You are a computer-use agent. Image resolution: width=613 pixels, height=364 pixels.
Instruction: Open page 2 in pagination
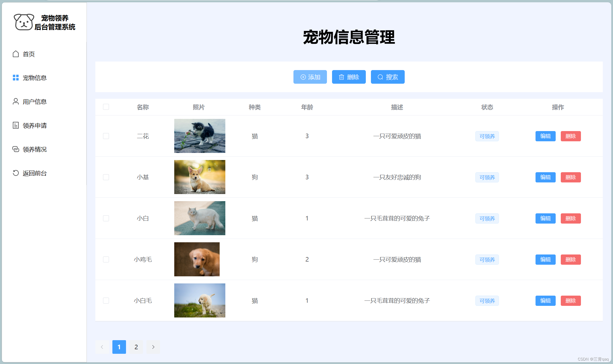tap(136, 347)
